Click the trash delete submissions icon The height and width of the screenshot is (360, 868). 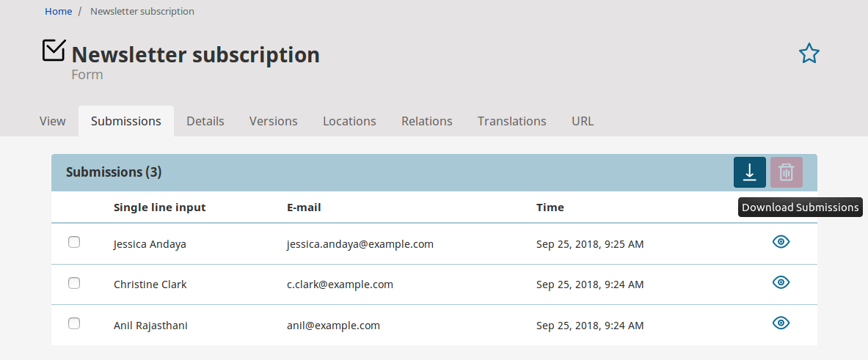(786, 172)
